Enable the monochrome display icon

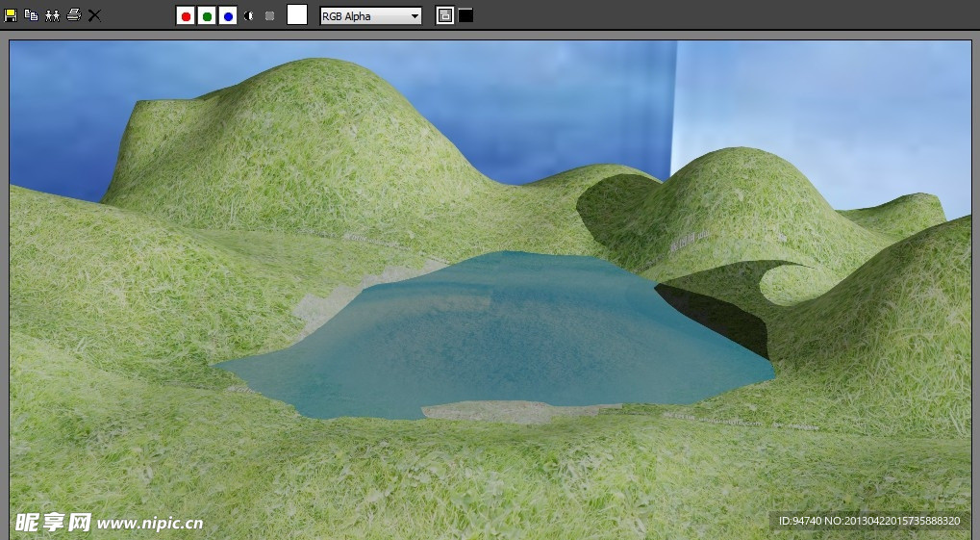269,16
